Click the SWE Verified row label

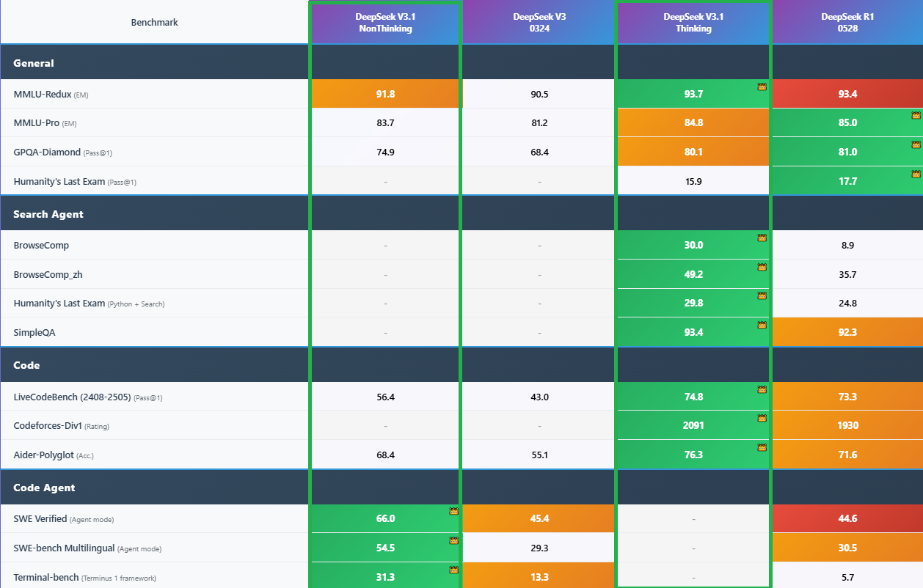click(63, 519)
